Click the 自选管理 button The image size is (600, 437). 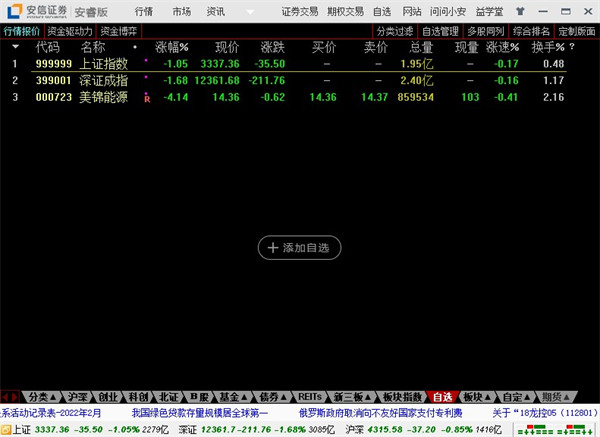(440, 31)
